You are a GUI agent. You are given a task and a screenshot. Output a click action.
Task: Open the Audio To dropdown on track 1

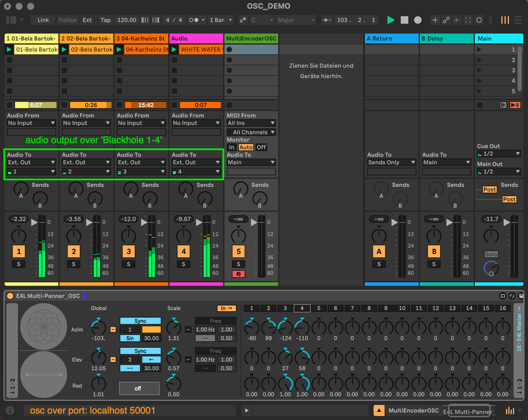[31, 162]
